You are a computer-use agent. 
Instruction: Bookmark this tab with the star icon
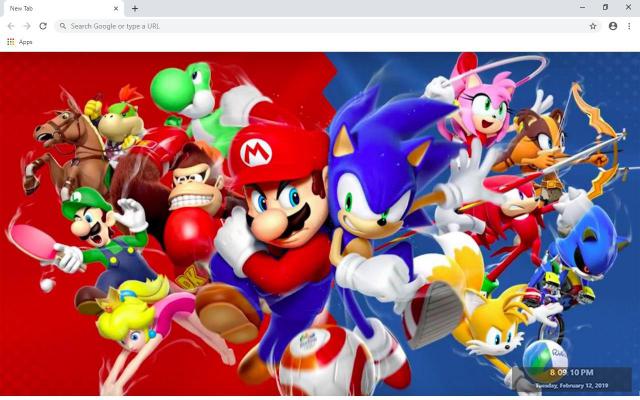(x=593, y=26)
